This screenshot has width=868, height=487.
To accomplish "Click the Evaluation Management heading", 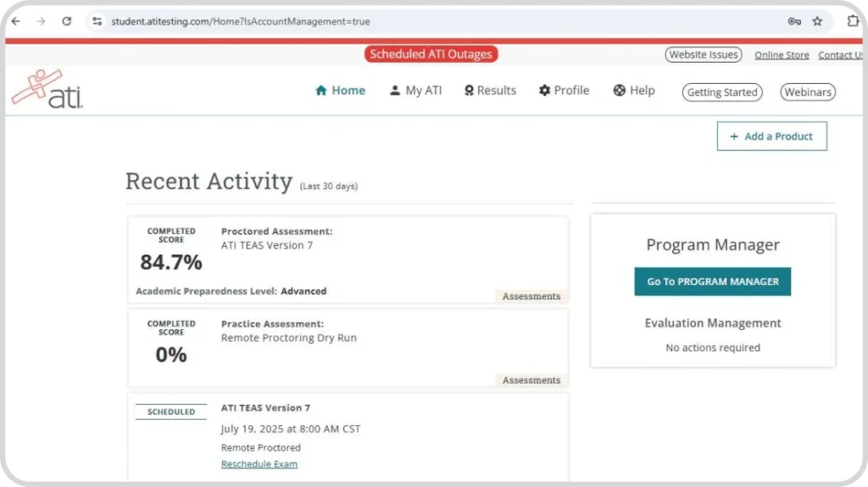I will [713, 323].
